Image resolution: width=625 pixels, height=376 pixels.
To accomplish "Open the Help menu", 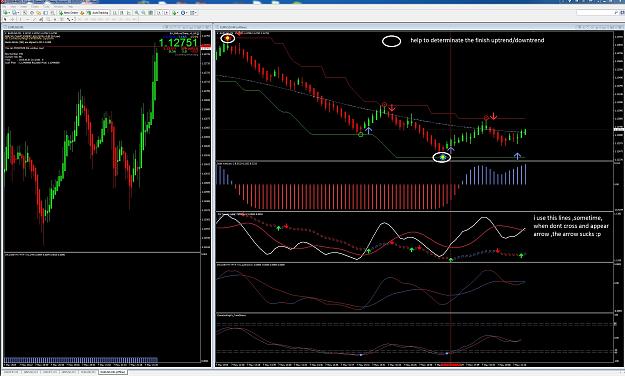I will point(71,7).
